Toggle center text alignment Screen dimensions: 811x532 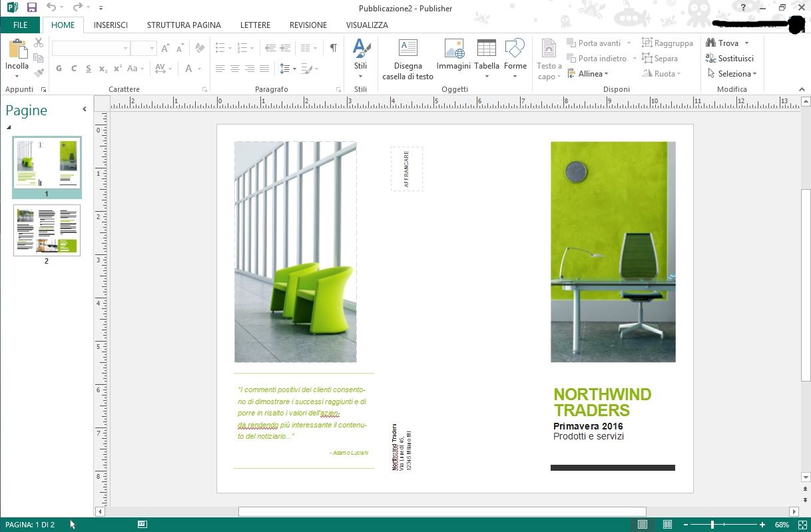235,69
